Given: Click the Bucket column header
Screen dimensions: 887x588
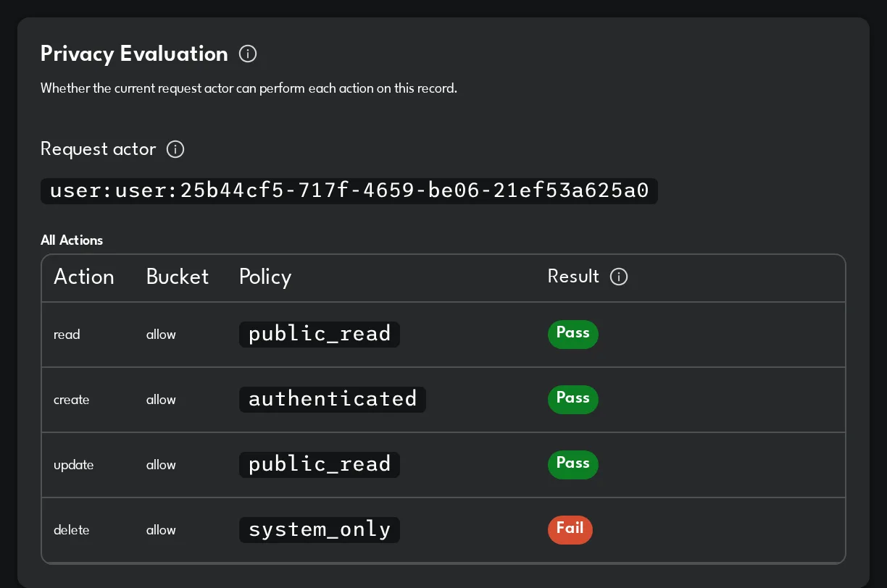Looking at the screenshot, I should click(x=178, y=277).
